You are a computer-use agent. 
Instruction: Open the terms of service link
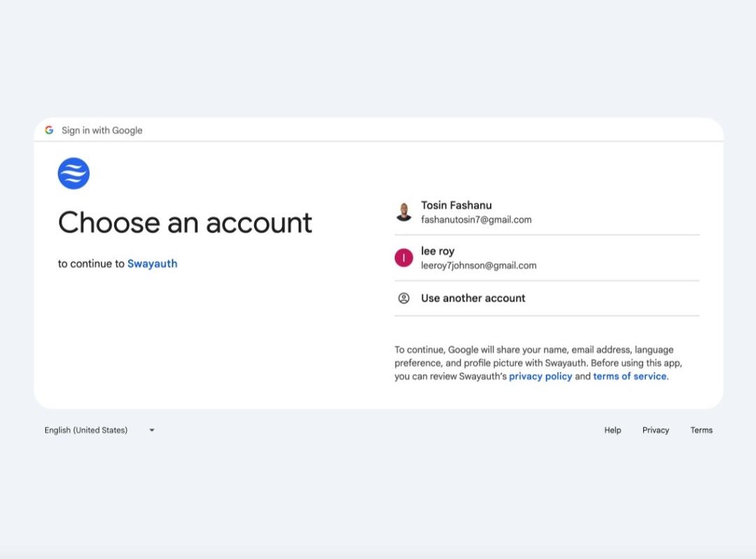(630, 376)
